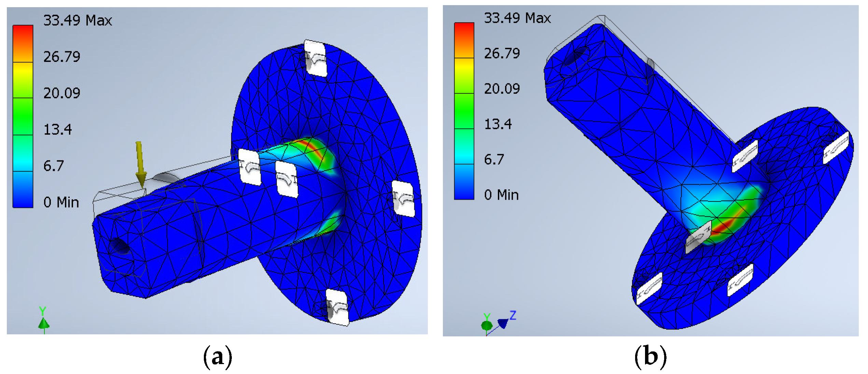Click "0 Min" label in view (b)
Image resolution: width=868 pixels, height=374 pixels.
click(x=501, y=195)
